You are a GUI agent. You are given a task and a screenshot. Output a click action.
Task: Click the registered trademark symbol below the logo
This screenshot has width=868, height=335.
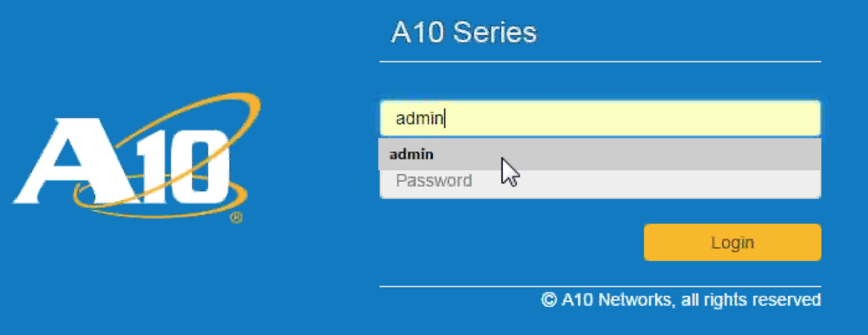pos(236,218)
